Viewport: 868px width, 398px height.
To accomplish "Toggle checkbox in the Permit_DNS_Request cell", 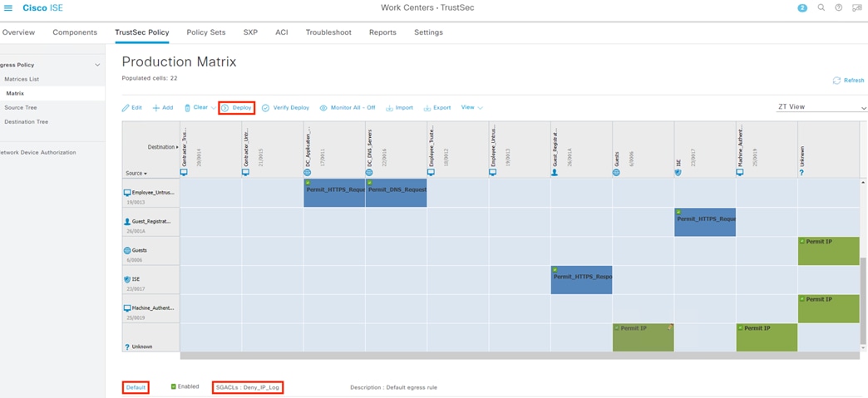I will (369, 183).
